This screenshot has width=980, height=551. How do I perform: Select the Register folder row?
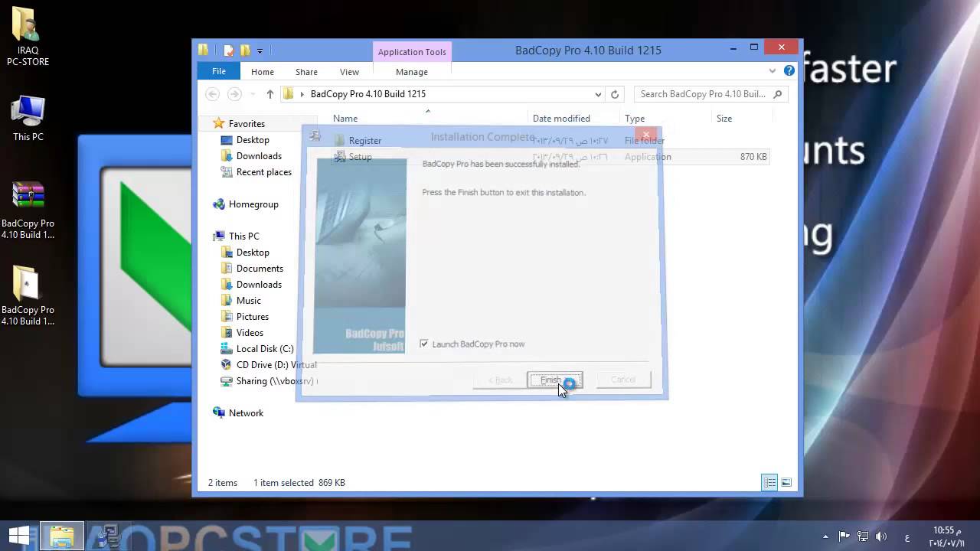tap(550, 141)
